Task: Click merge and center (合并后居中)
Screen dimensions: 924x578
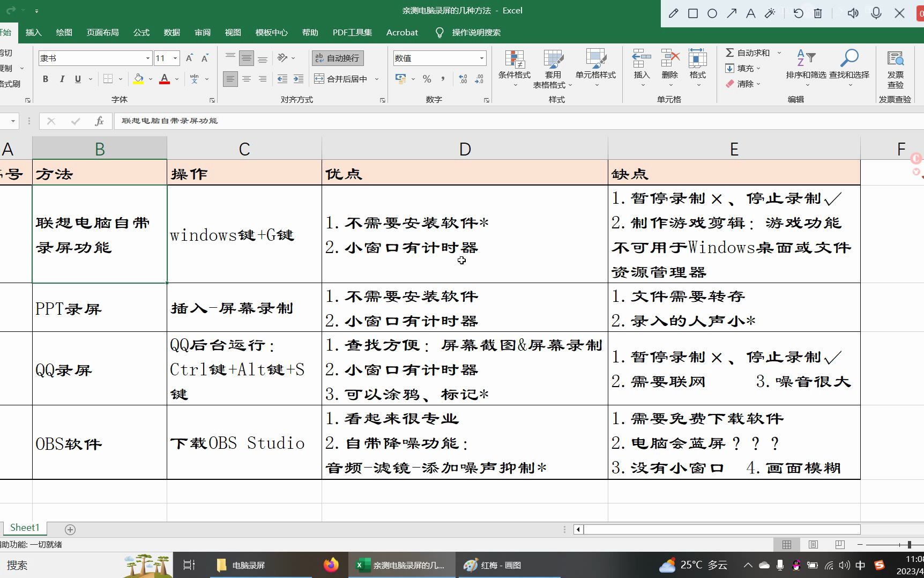Action: click(341, 79)
